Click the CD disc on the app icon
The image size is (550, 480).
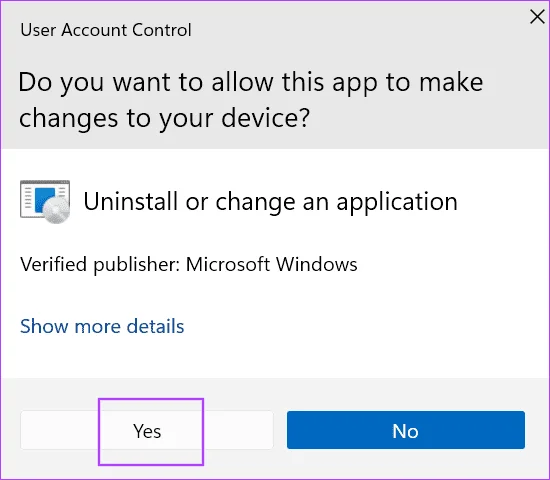point(57,210)
